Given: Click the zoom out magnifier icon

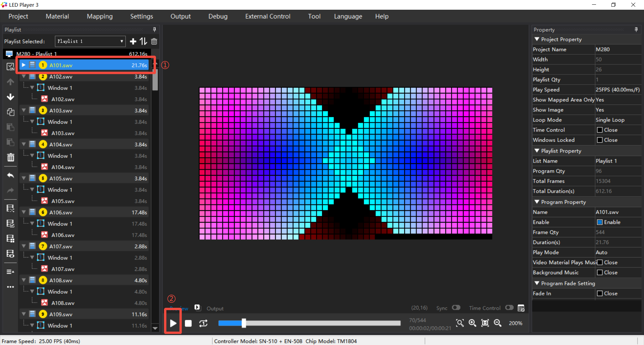Looking at the screenshot, I should coord(498,323).
